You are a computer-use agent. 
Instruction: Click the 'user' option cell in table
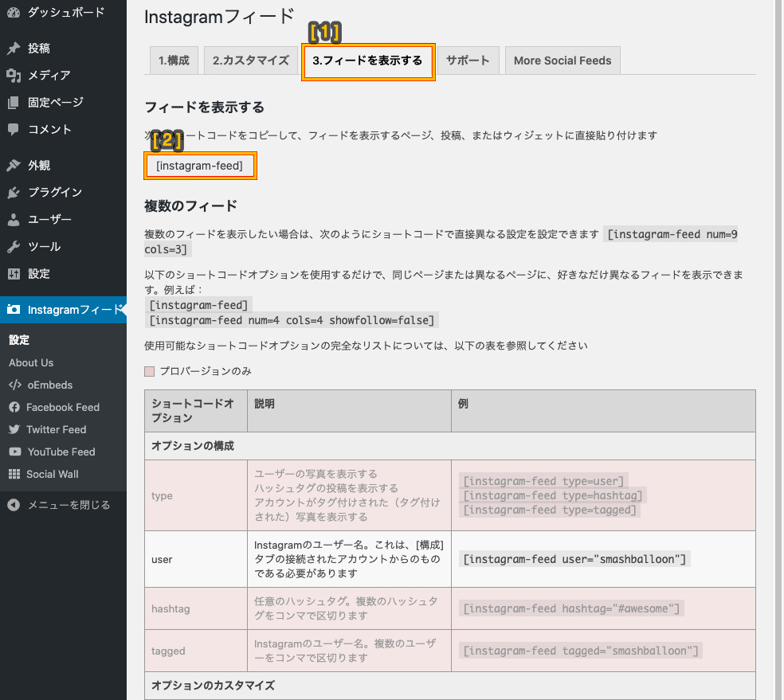tap(196, 559)
